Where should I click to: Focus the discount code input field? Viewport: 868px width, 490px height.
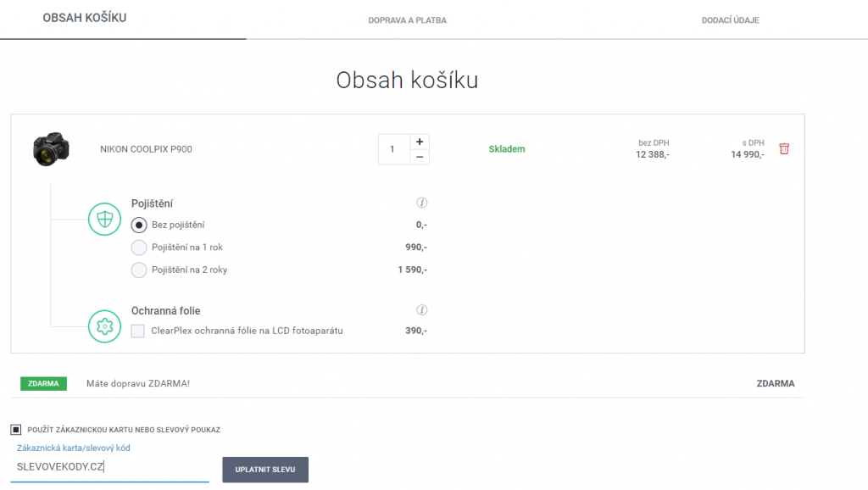coord(109,467)
